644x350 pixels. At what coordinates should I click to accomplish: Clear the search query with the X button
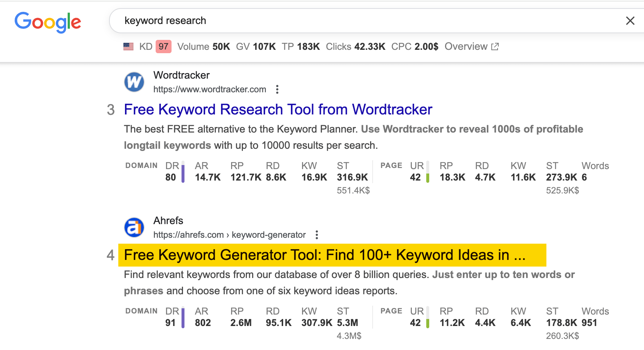point(630,21)
